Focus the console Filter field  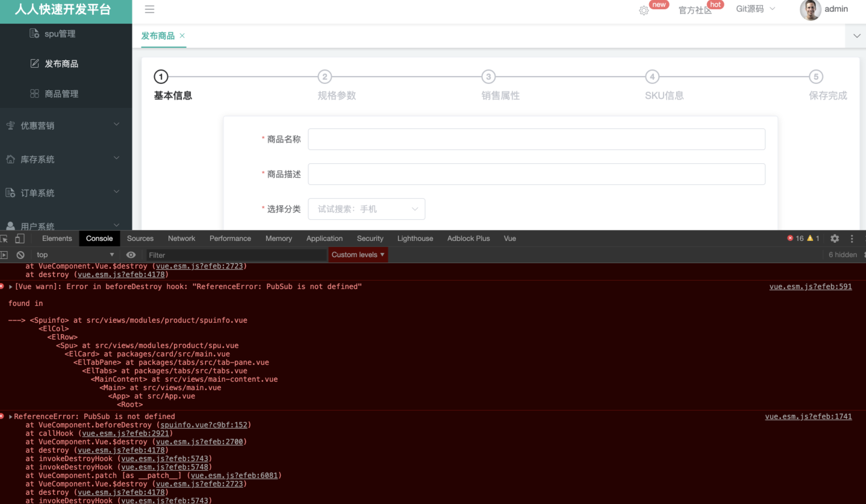236,255
